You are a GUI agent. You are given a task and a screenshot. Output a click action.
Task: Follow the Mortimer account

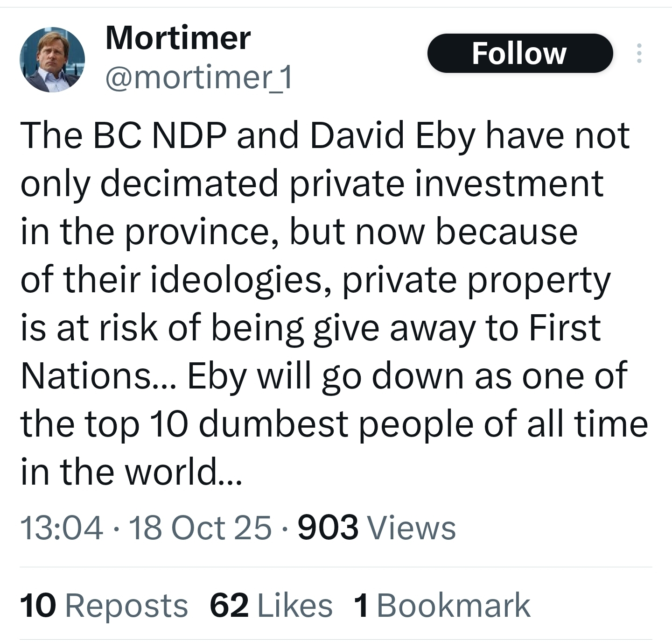519,53
